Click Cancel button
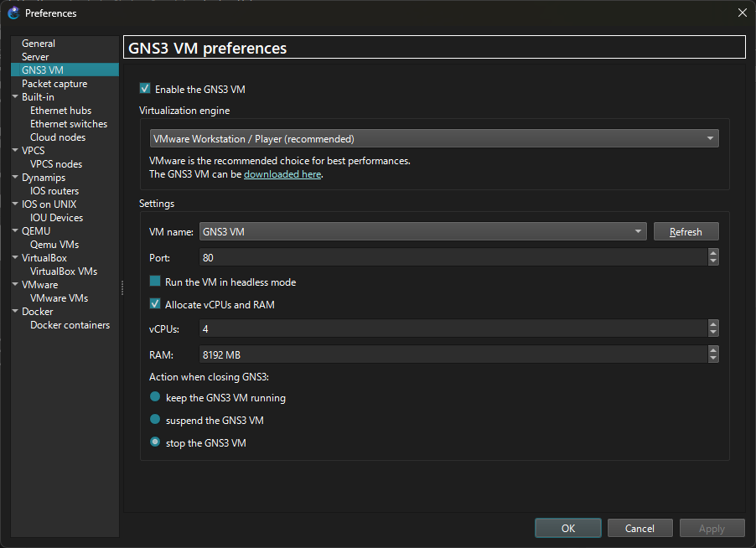This screenshot has width=756, height=548. click(x=639, y=528)
